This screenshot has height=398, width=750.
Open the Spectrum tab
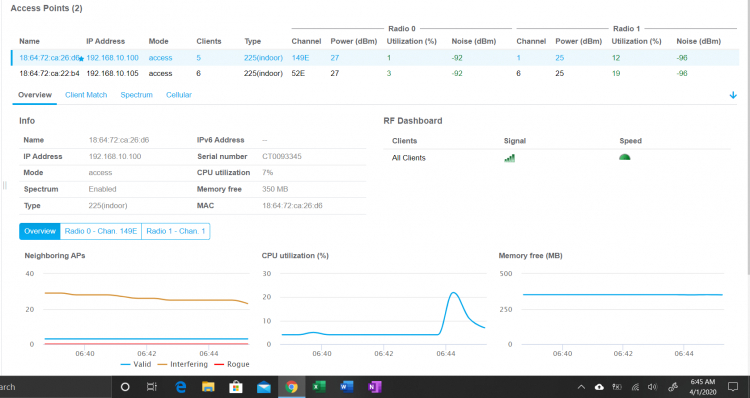136,95
